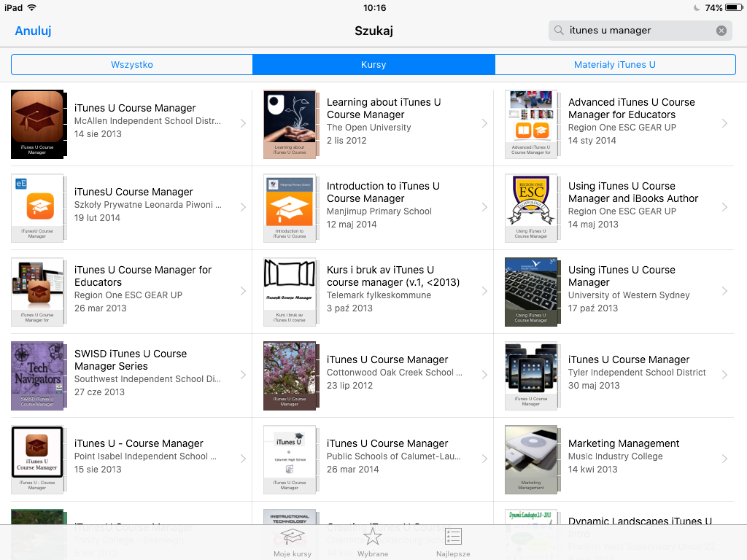Switch to Materiały iTunes U tab
This screenshot has height=560, width=747.
pos(614,64)
